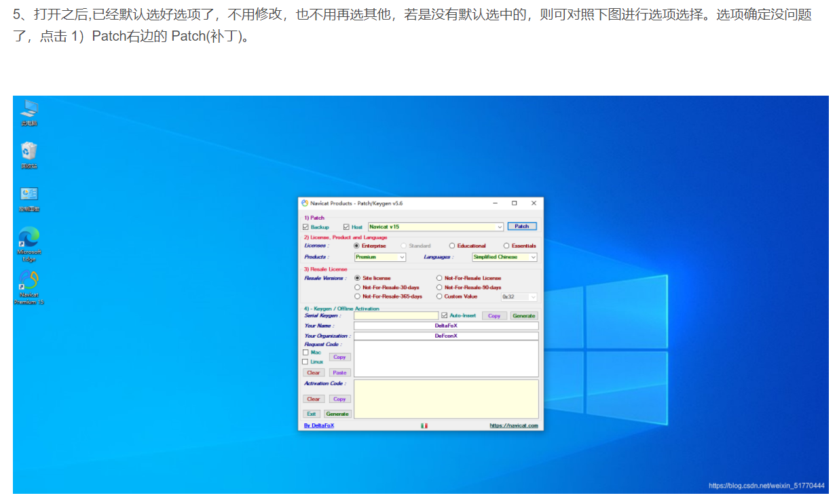Click the Patch button
Image resolution: width=837 pixels, height=504 pixels.
(522, 227)
